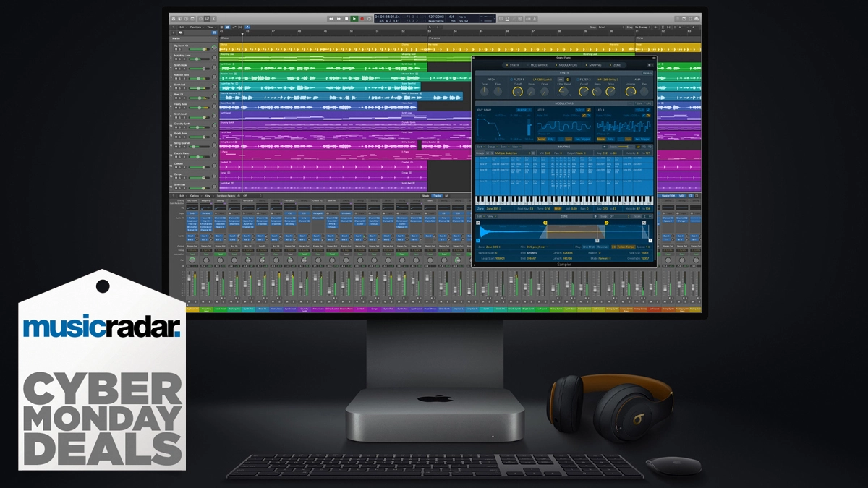This screenshot has width=868, height=488.
Task: Open Filter 2 type HP 12dB dropdown
Action: pyautogui.click(x=608, y=80)
